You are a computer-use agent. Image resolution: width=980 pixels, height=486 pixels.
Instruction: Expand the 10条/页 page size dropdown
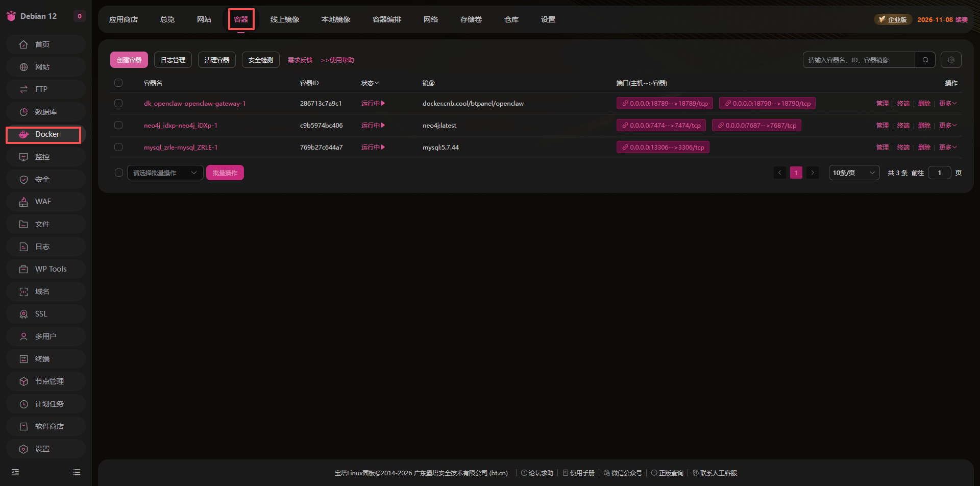click(x=853, y=173)
